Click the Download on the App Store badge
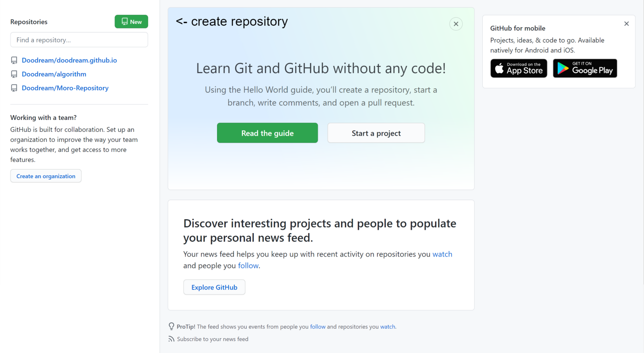644x353 pixels. [x=518, y=68]
